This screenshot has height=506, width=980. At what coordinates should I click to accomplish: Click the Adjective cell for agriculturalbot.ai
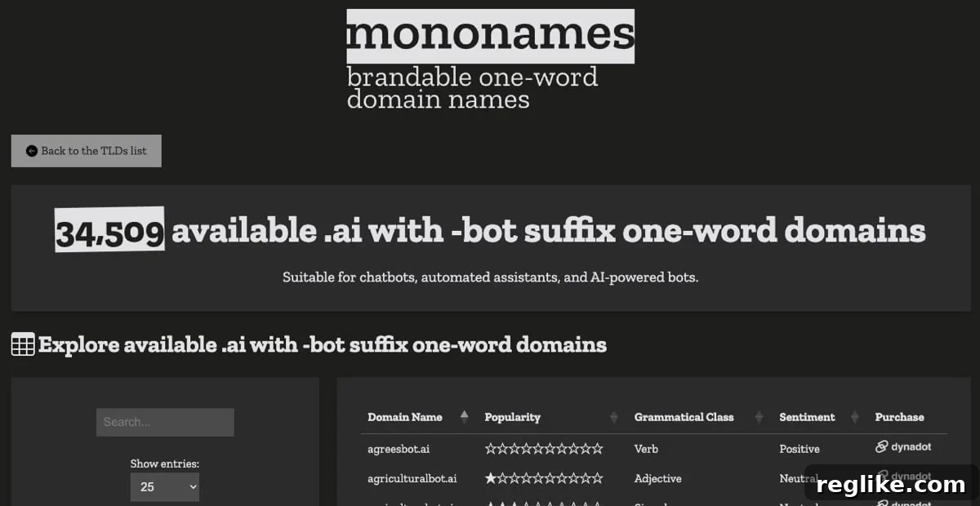click(x=657, y=478)
